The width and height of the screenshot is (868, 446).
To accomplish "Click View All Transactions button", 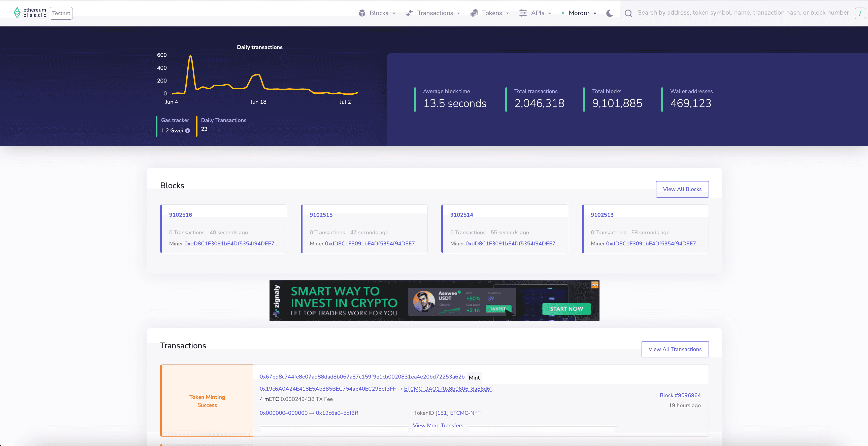I will point(675,349).
